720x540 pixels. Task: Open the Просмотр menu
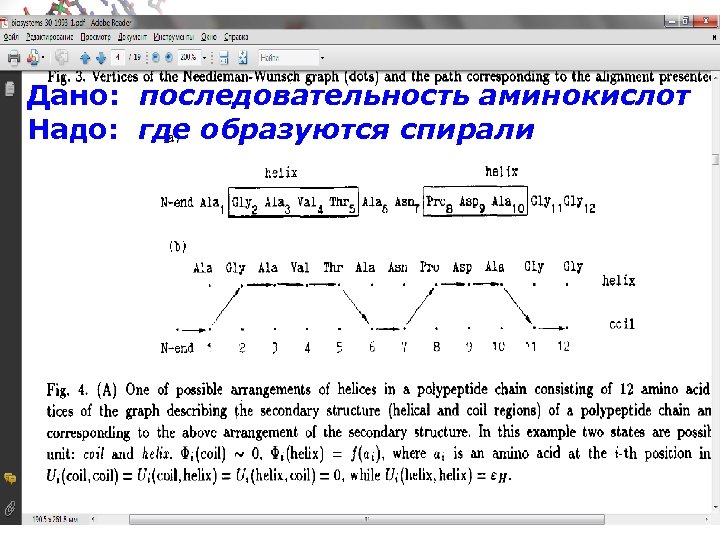pyautogui.click(x=96, y=37)
